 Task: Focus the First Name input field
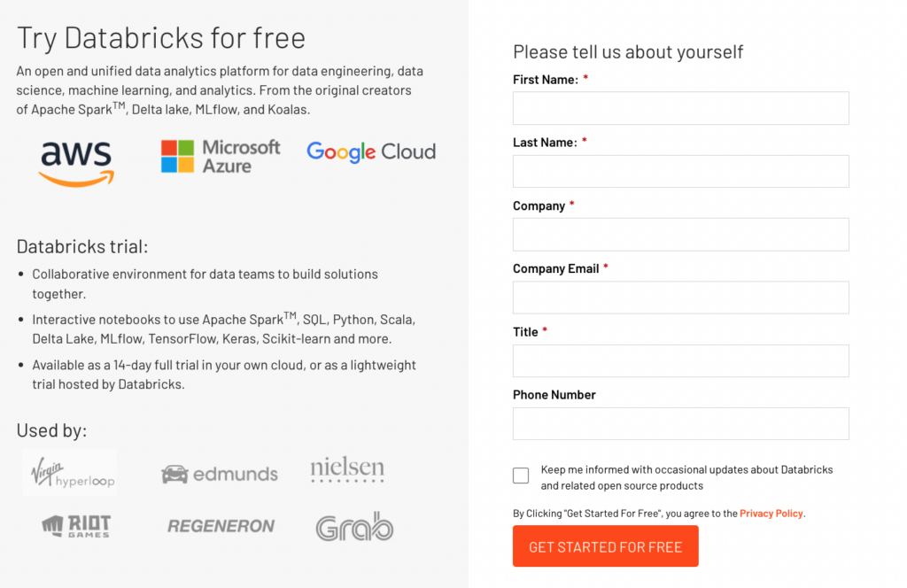point(680,108)
